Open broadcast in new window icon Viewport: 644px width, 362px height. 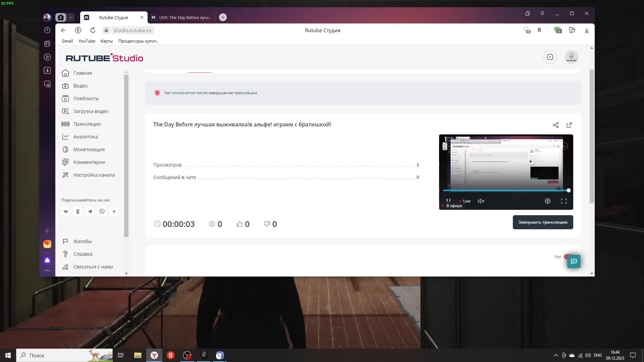(569, 125)
